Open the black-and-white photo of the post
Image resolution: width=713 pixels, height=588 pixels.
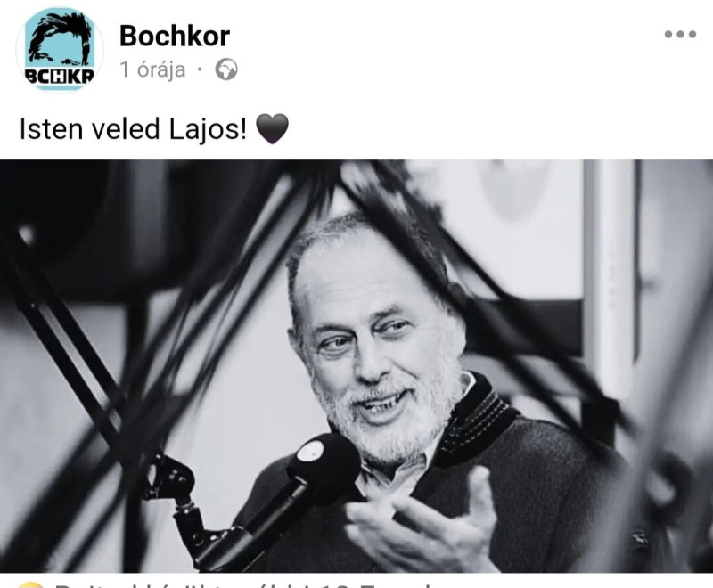click(x=356, y=366)
